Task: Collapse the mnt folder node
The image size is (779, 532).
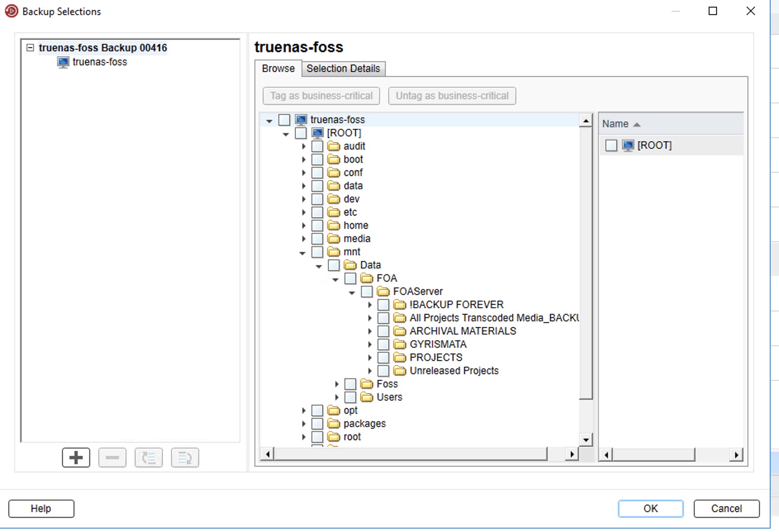Action: tap(303, 252)
